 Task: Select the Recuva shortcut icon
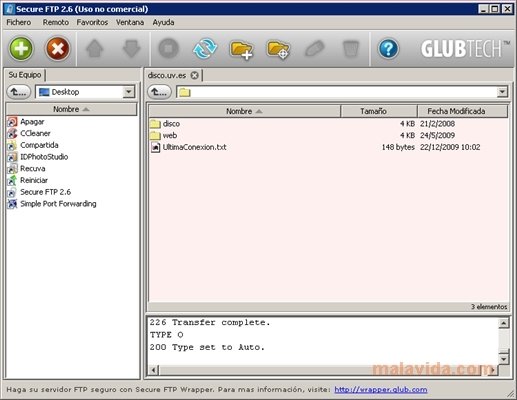(12, 169)
